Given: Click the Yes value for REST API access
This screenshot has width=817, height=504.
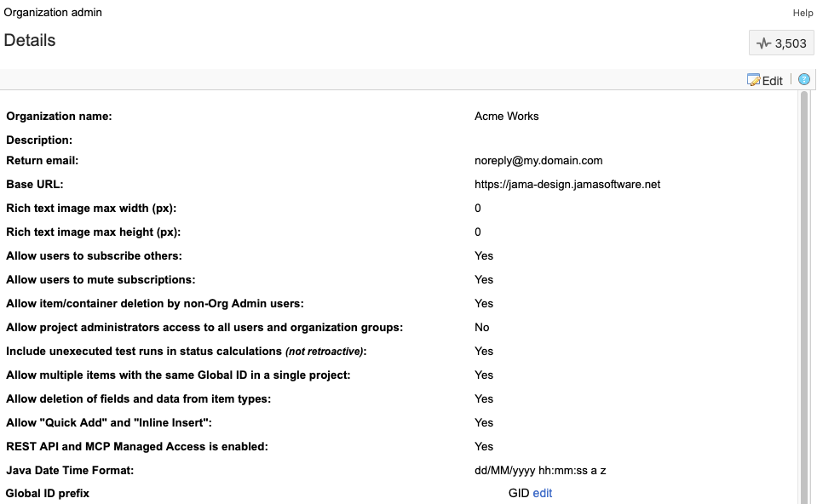Looking at the screenshot, I should click(x=484, y=447).
